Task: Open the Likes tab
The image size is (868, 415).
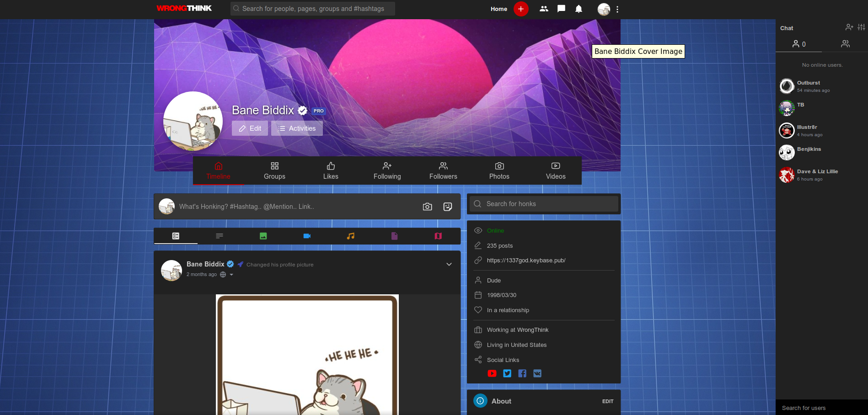Action: click(331, 170)
